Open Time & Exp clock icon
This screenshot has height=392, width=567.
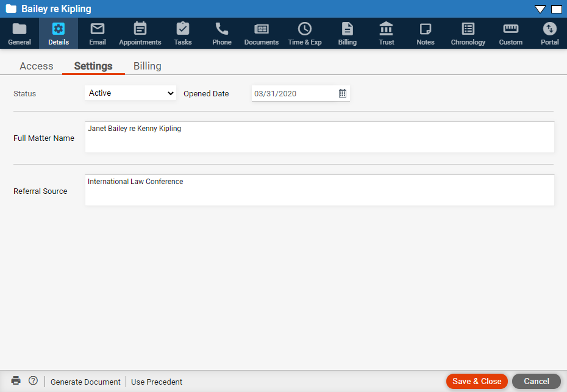pos(304,29)
